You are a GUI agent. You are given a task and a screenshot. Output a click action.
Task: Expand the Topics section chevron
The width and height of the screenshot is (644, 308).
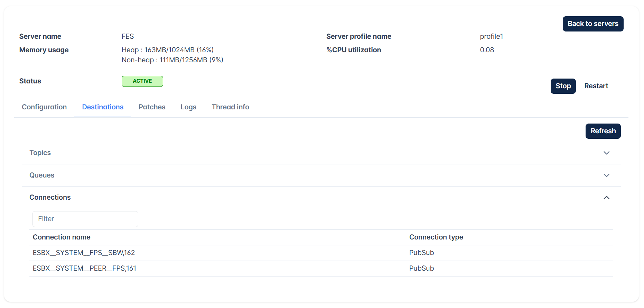coord(606,153)
